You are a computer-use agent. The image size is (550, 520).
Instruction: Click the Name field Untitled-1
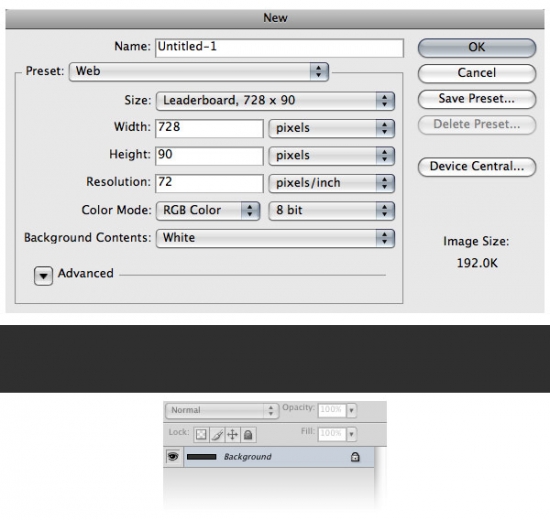point(280,48)
